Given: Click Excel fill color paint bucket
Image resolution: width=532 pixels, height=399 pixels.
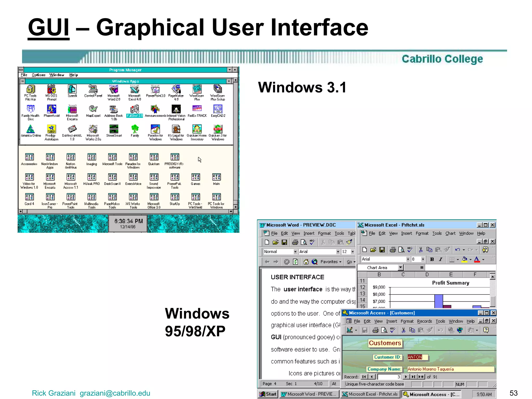Looking at the screenshot, I should [464, 259].
